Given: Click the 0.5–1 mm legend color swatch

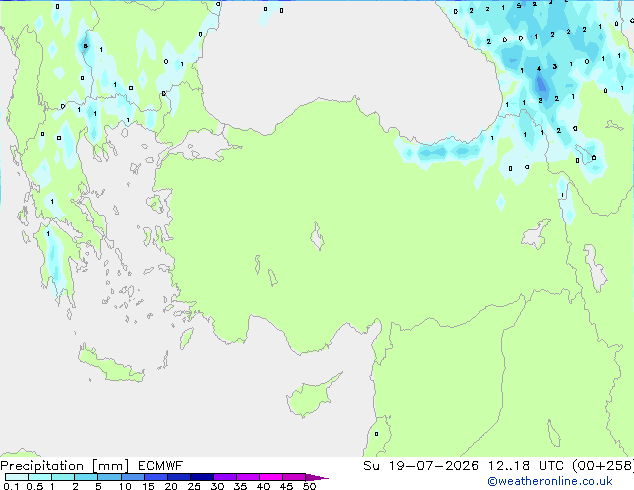Looking at the screenshot, I should click(40, 477).
